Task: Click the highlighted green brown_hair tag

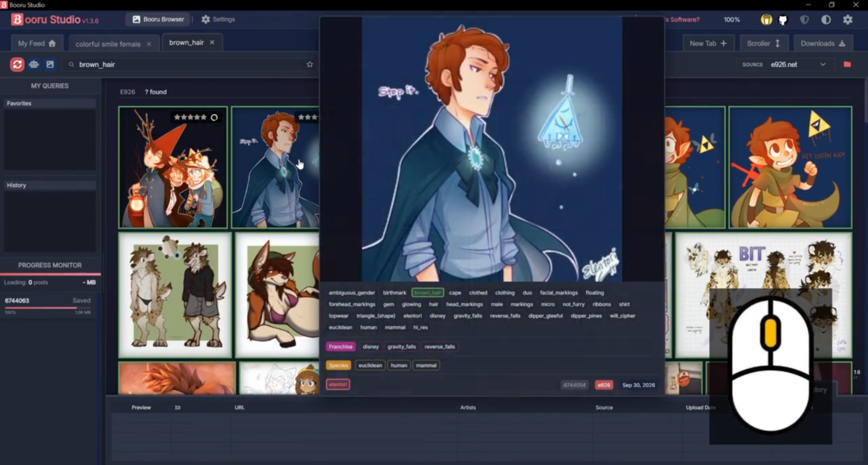Action: [428, 293]
